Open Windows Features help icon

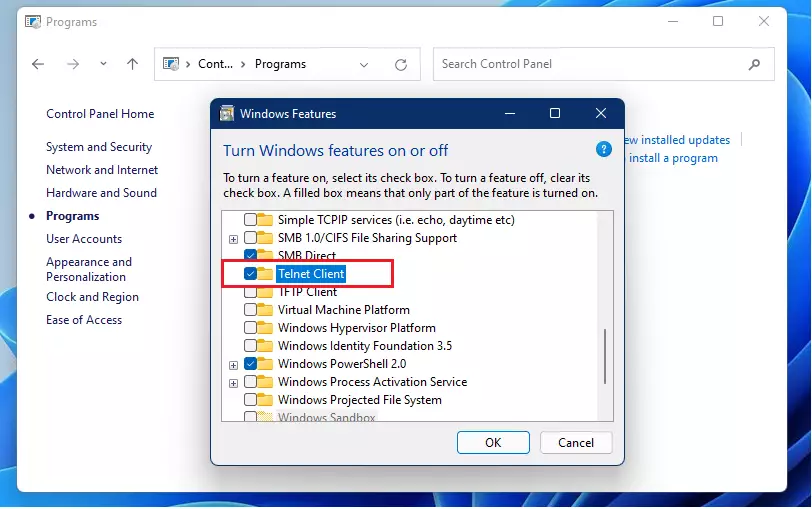pos(604,150)
